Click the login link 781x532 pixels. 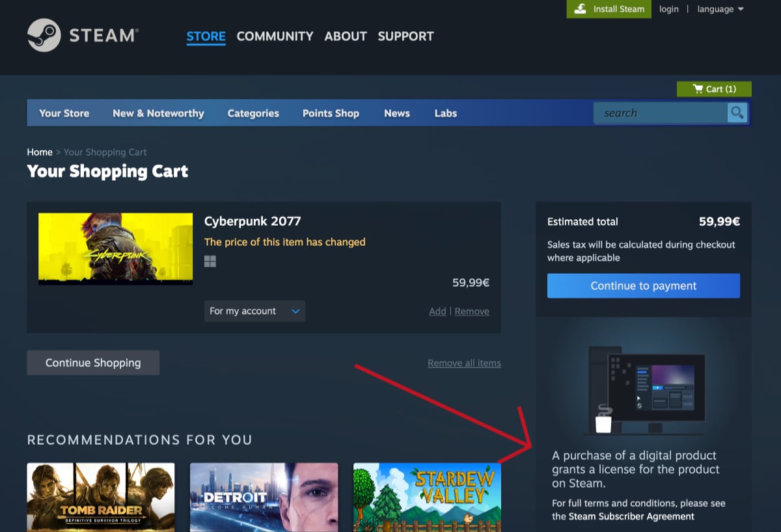(668, 9)
